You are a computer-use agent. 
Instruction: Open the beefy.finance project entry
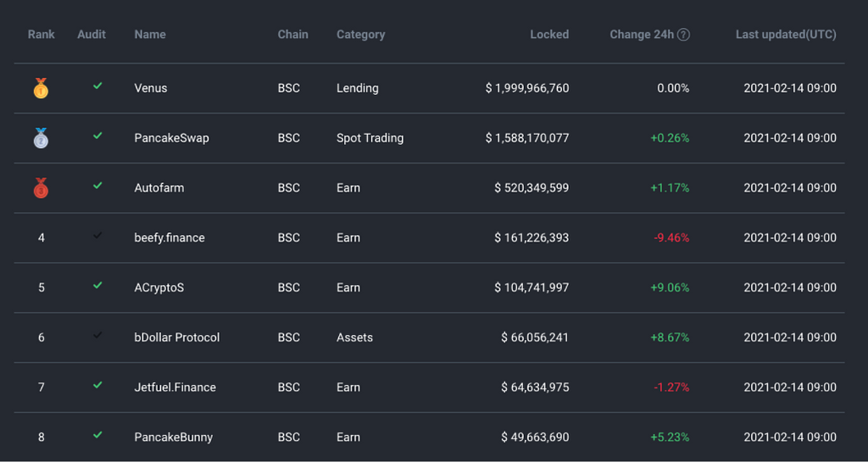pos(169,238)
